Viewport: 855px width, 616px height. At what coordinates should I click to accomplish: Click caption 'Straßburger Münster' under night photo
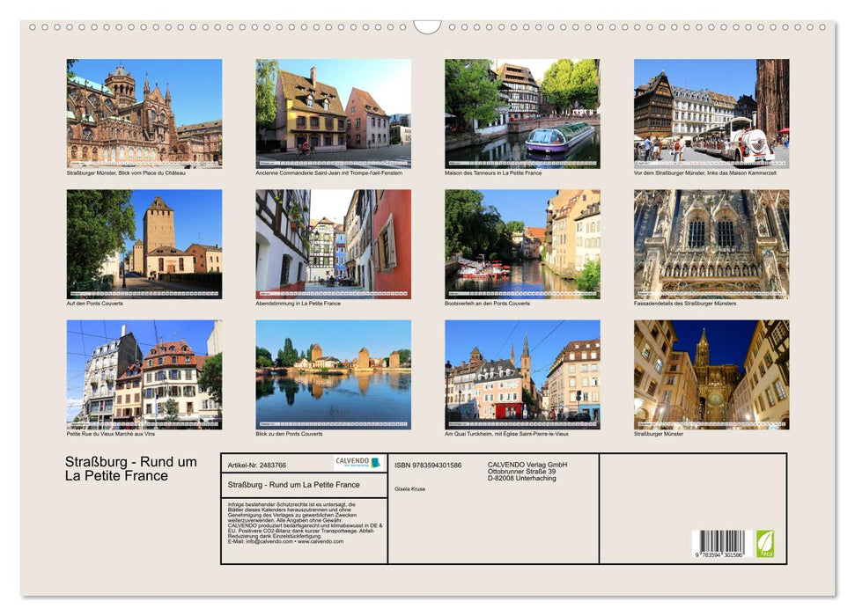pos(658,434)
